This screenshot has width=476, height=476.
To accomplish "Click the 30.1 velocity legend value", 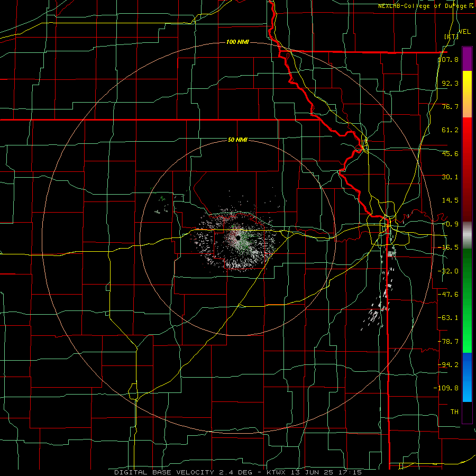I will (450, 177).
